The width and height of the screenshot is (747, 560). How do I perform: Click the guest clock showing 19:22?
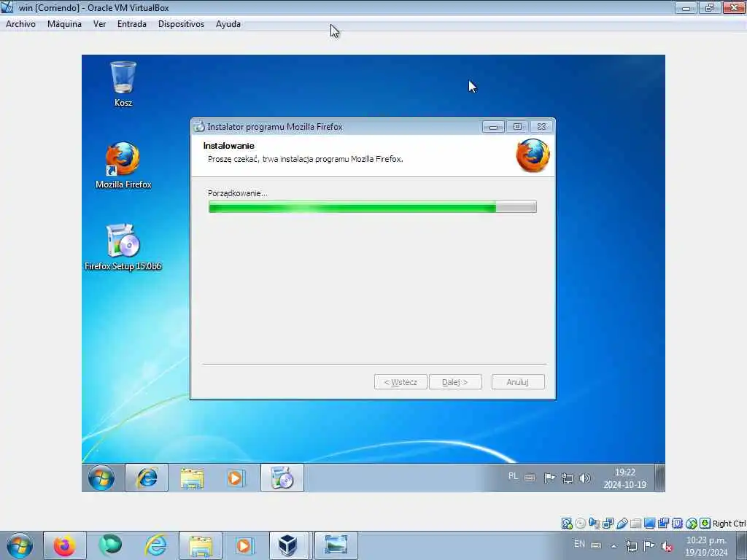(x=625, y=478)
